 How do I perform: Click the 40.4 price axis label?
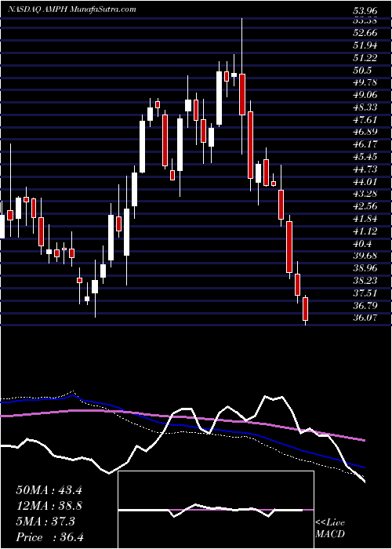tap(362, 243)
